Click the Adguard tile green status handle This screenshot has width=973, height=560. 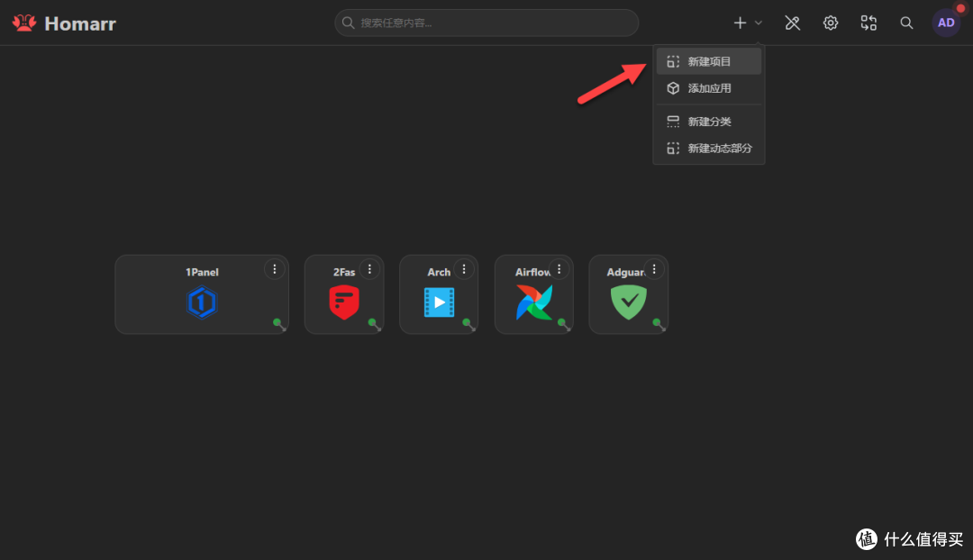[659, 324]
